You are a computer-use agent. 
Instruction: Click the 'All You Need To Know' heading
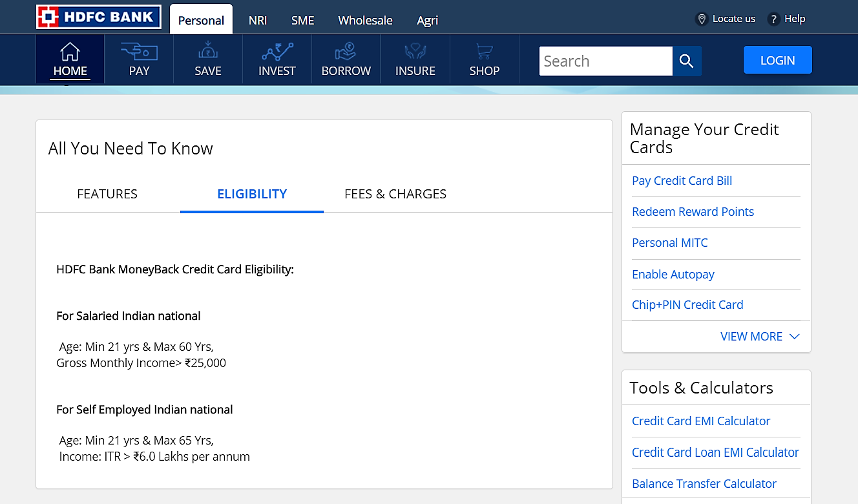(x=131, y=149)
